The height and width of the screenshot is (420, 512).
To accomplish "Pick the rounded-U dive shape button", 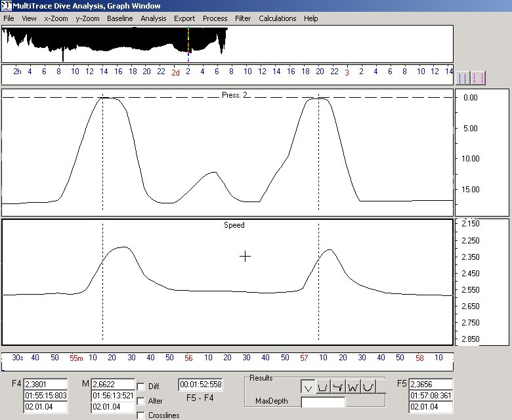I will (369, 388).
